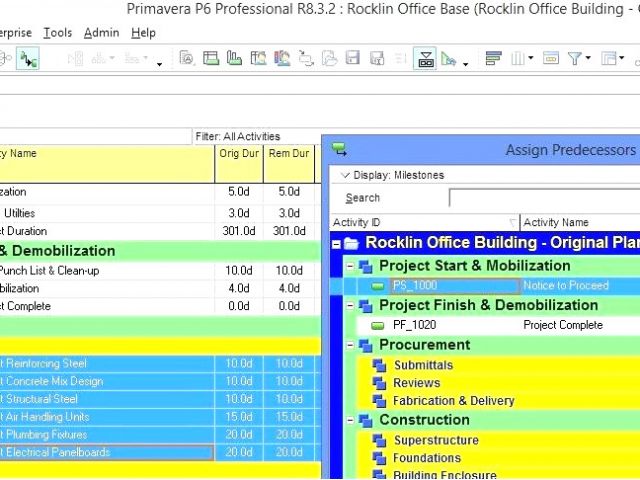This screenshot has width=640, height=480.
Task: Click the Columns icon in toolbar
Action: coord(518,59)
